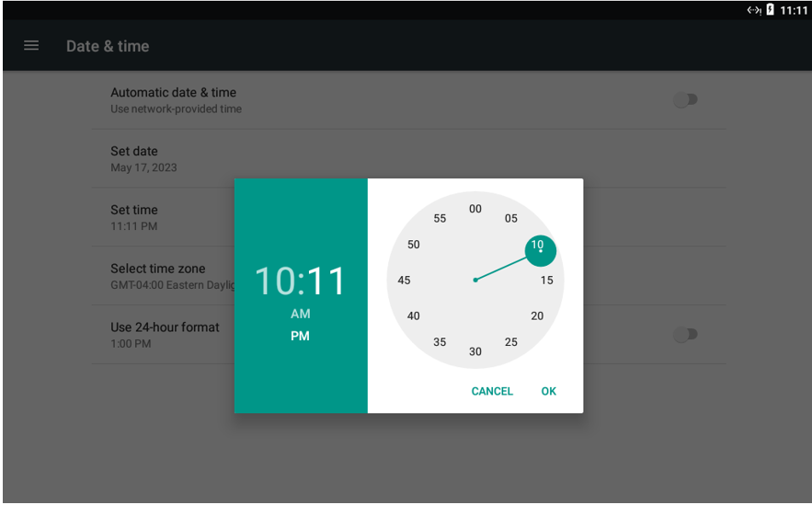The height and width of the screenshot is (505, 812).
Task: Choose 20 minutes on clock face
Action: click(537, 316)
